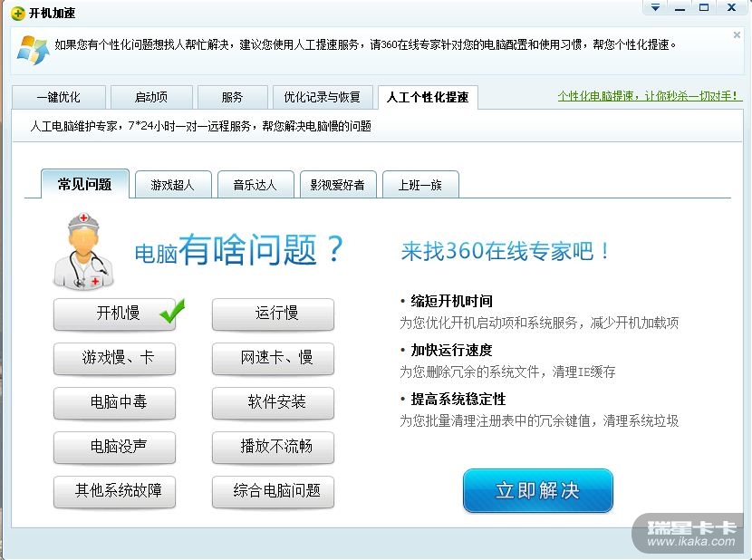The height and width of the screenshot is (560, 752).
Task: Click the 缩短开机时间 heading text
Action: 452,301
